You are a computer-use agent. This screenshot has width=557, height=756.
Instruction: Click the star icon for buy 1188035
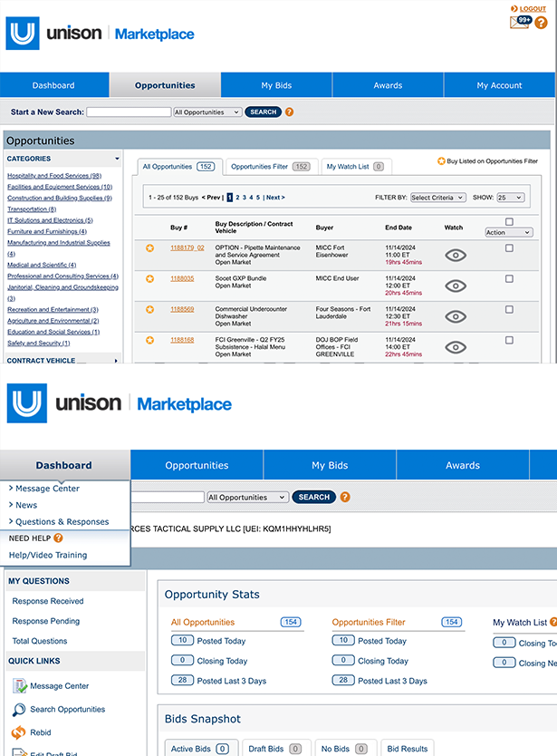(x=149, y=278)
